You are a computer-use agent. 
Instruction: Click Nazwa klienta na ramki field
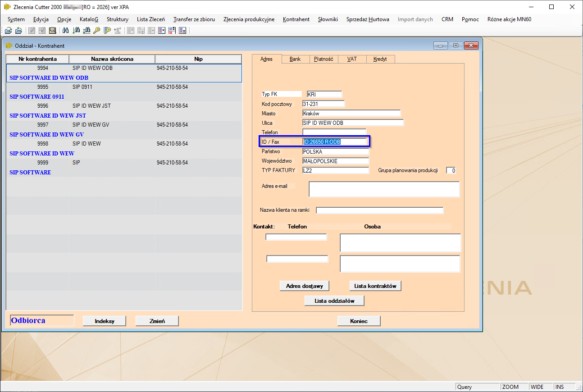[x=380, y=210]
